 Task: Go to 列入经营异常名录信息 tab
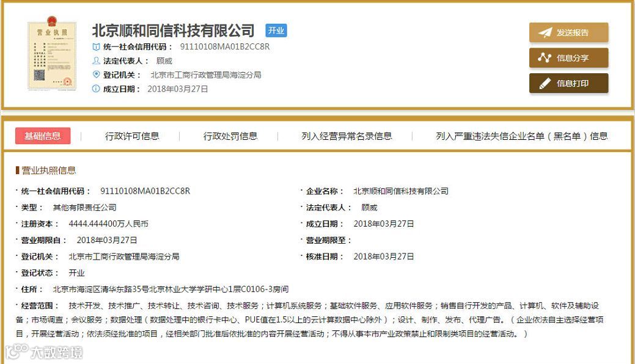(x=347, y=136)
